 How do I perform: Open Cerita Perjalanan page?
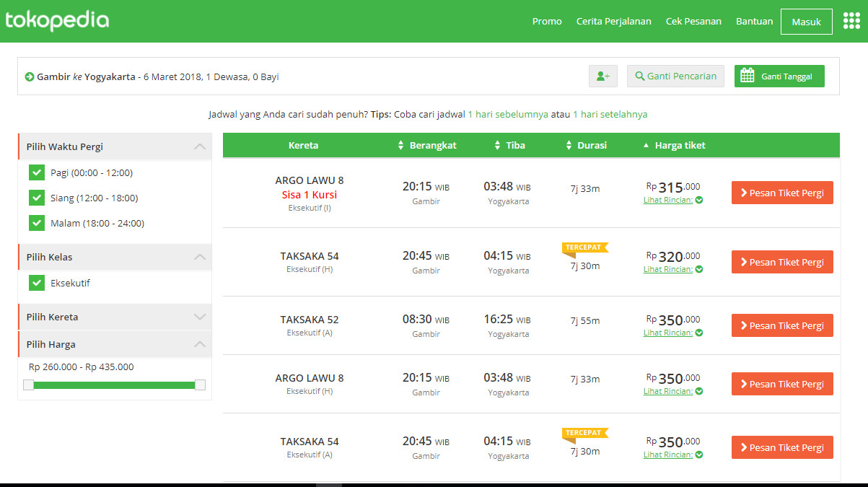613,21
